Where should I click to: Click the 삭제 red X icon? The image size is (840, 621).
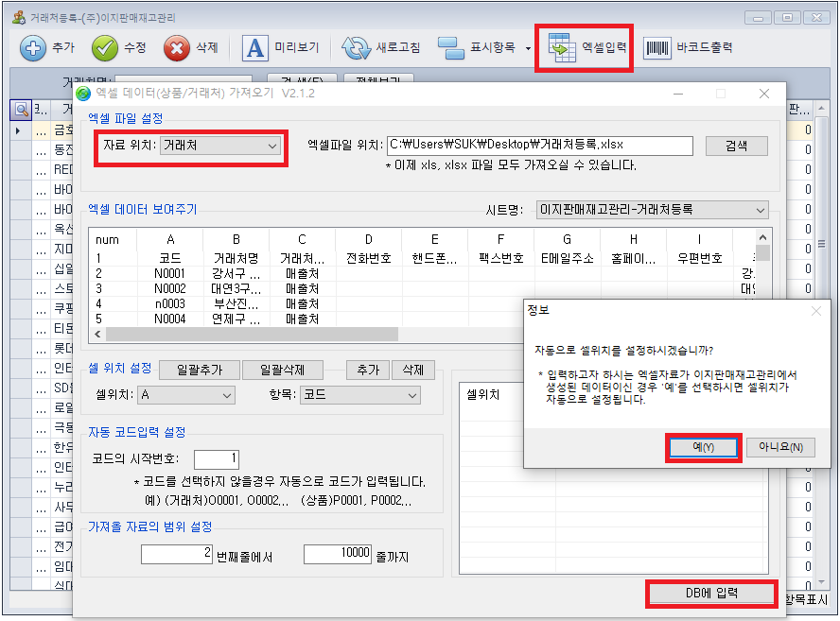[x=176, y=48]
